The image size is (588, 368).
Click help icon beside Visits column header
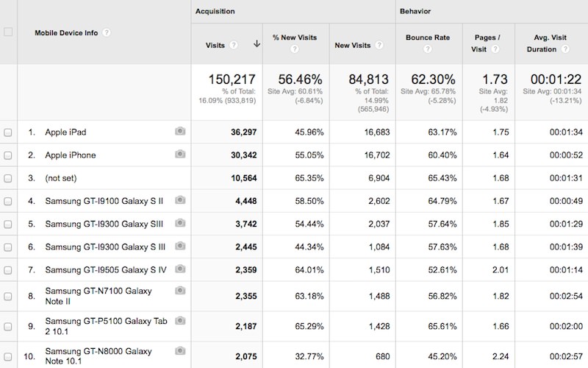click(234, 44)
